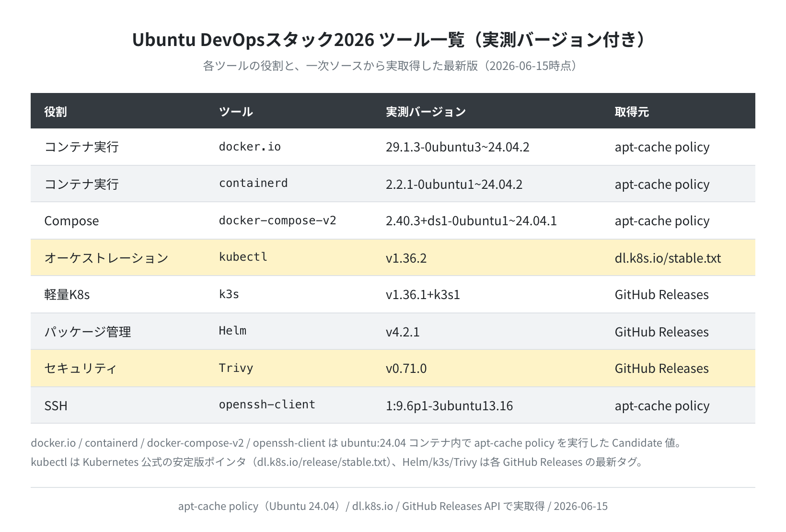Click the footnote line about Candidate 値
This screenshot has width=786, height=532.
[358, 442]
